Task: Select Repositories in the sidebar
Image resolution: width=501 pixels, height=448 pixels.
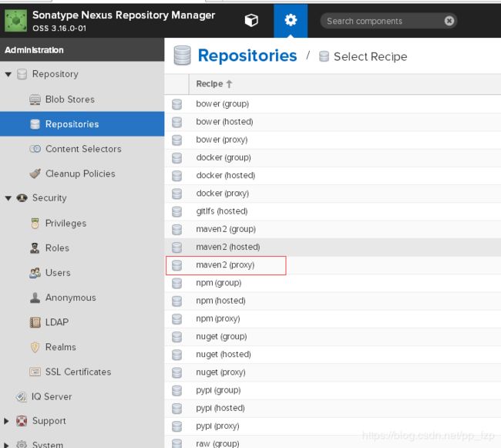Action: (x=82, y=124)
